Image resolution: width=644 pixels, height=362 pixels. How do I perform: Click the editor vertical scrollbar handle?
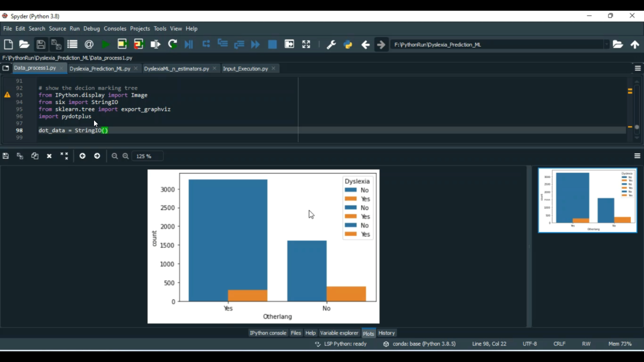click(x=637, y=127)
